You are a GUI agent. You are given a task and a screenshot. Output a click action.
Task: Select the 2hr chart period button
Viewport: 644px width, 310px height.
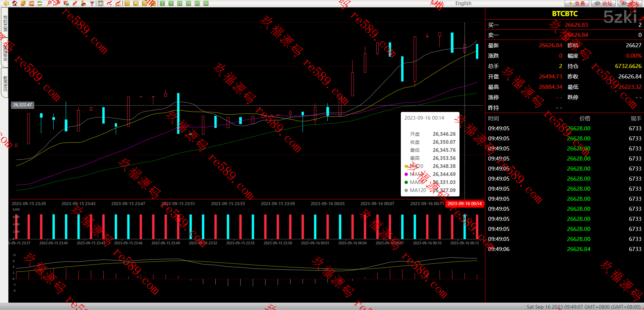pyautogui.click(x=206, y=3)
